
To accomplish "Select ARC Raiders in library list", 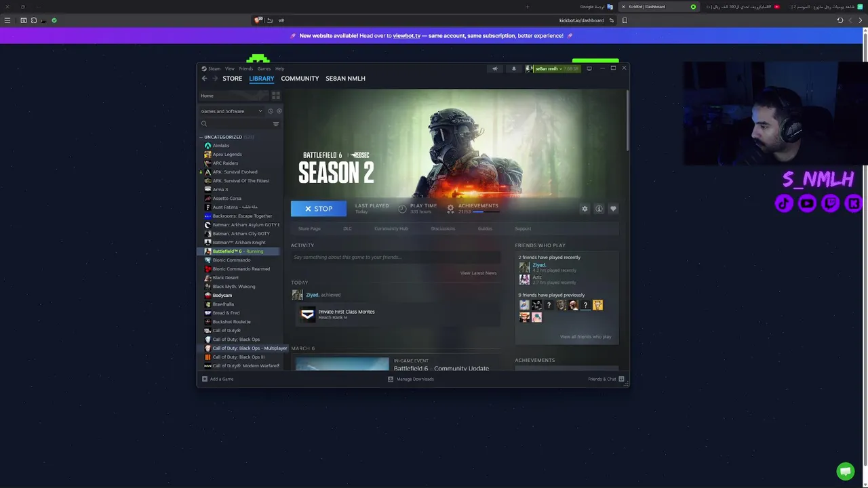I will coord(225,163).
